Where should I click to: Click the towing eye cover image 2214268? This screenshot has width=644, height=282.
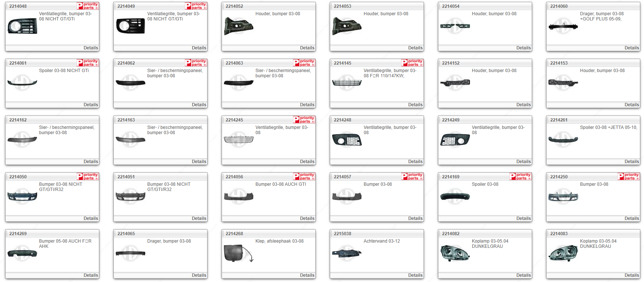pos(238,253)
